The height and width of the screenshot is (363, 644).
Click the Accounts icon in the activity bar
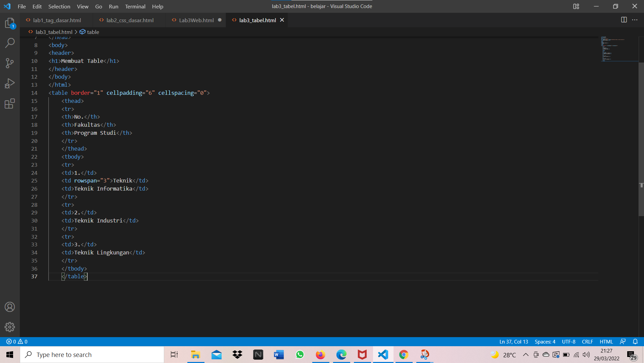[10, 307]
